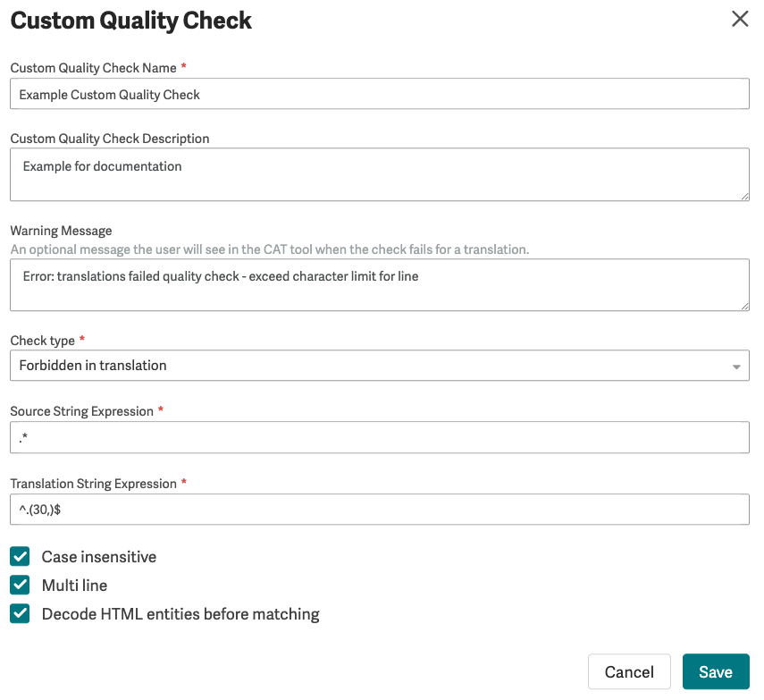Grab the Warning Message textarea resize handle
Image resolution: width=764 pixels, height=700 pixels.
[745, 307]
